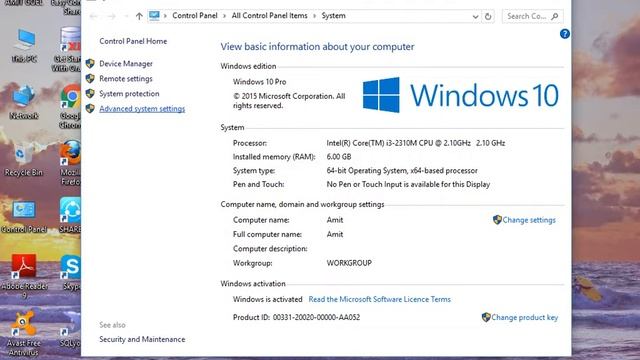Click 64-bit Operating System system type text
640x360 pixels.
point(402,171)
